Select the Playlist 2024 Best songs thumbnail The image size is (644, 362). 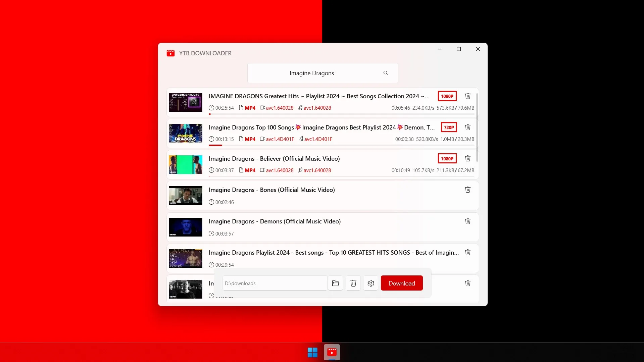click(x=185, y=258)
